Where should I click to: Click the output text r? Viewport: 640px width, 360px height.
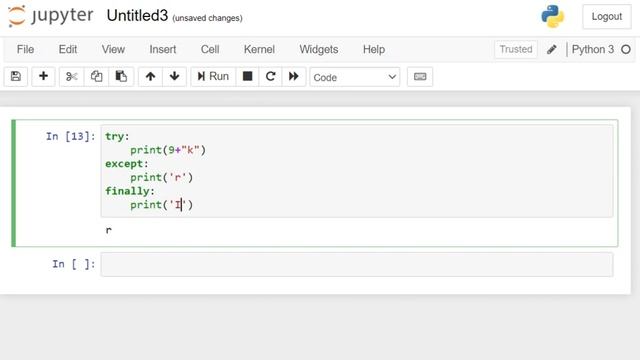coord(109,230)
